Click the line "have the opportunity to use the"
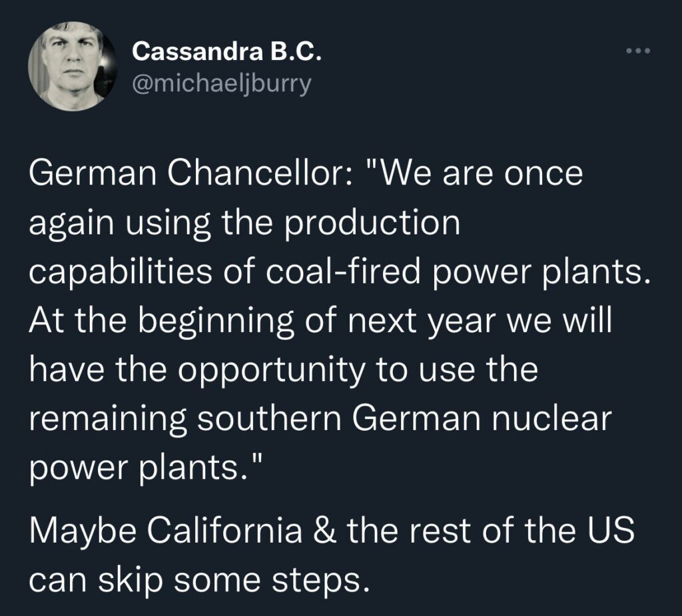The image size is (682, 616). [283, 370]
